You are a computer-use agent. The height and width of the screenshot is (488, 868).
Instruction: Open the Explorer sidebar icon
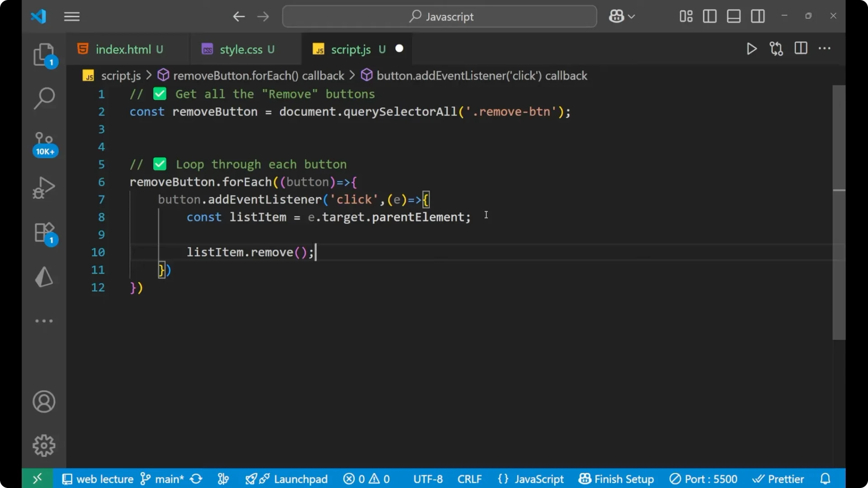pyautogui.click(x=44, y=54)
